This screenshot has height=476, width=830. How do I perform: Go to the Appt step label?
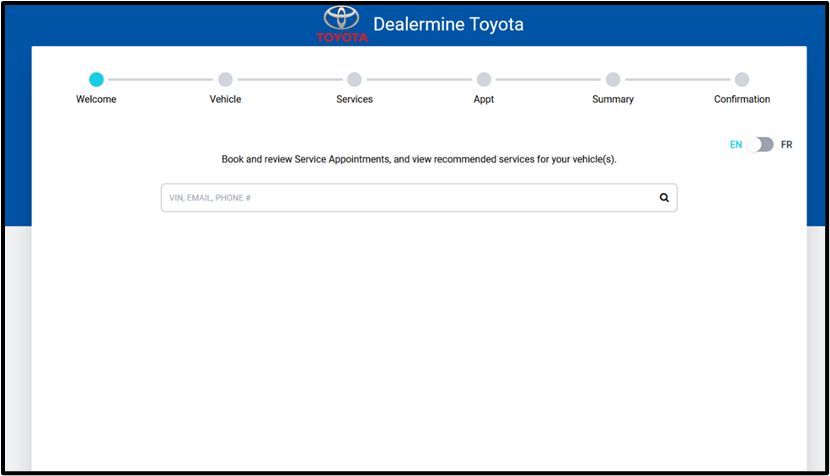click(x=484, y=99)
